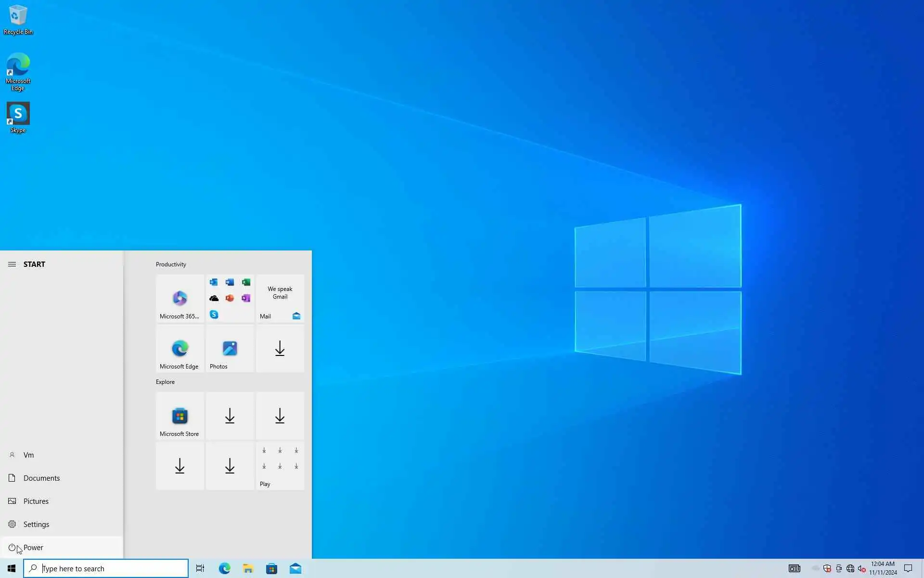Screen dimensions: 924x578
Task: Open the Microsoft Store tile
Action: pyautogui.click(x=180, y=416)
